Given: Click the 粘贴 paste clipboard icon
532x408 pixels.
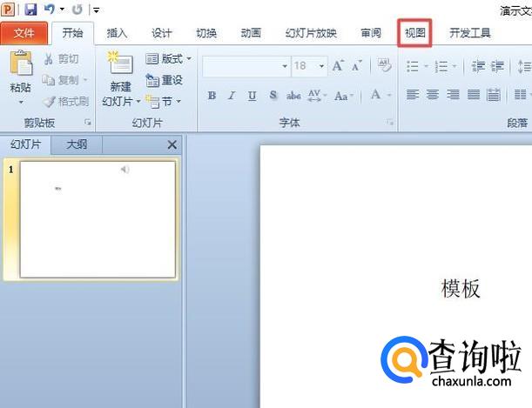Looking at the screenshot, I should point(21,63).
